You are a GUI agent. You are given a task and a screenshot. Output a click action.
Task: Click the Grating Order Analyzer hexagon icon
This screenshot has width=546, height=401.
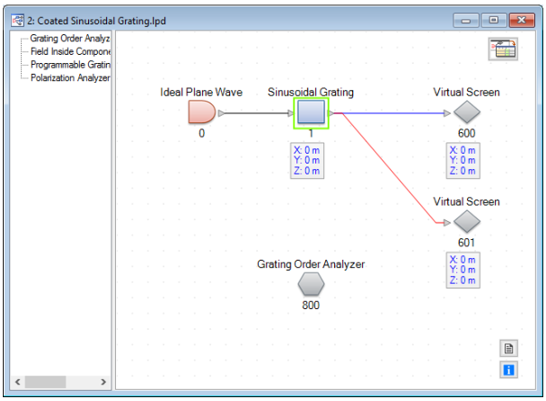click(311, 284)
